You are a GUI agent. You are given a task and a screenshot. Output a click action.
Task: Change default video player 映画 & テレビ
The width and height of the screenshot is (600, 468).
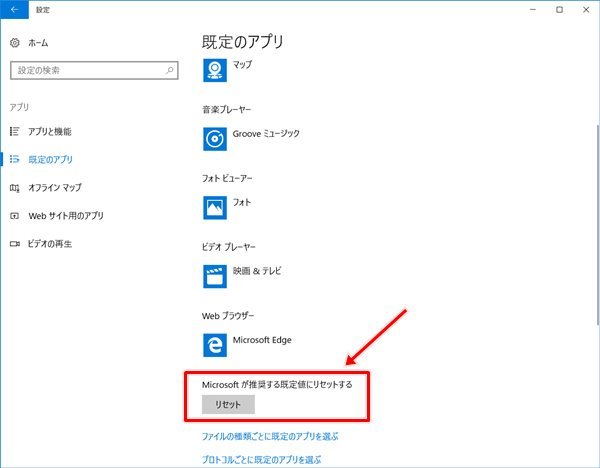243,276
